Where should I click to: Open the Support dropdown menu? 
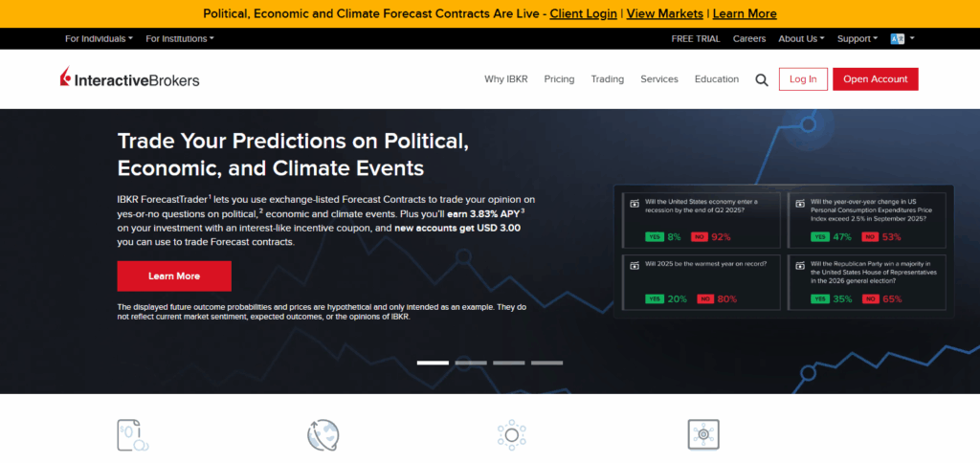pos(857,38)
